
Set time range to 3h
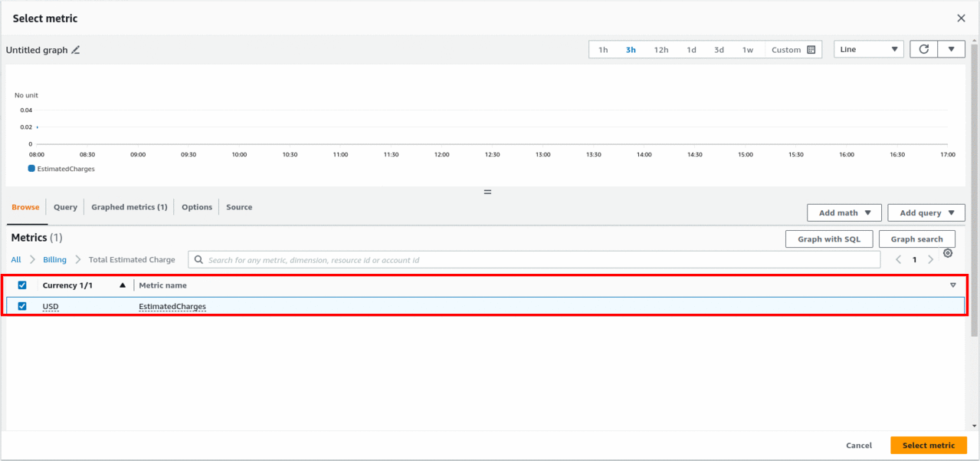(631, 50)
